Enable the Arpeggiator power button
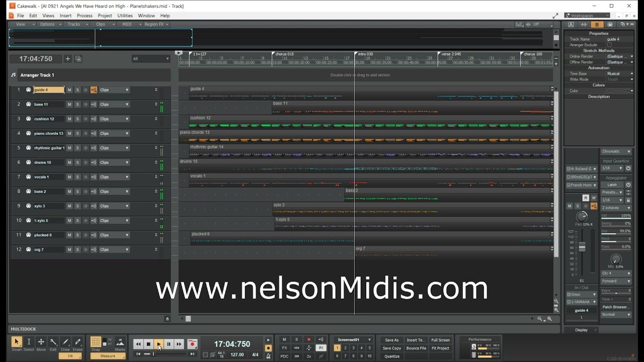 click(x=628, y=185)
